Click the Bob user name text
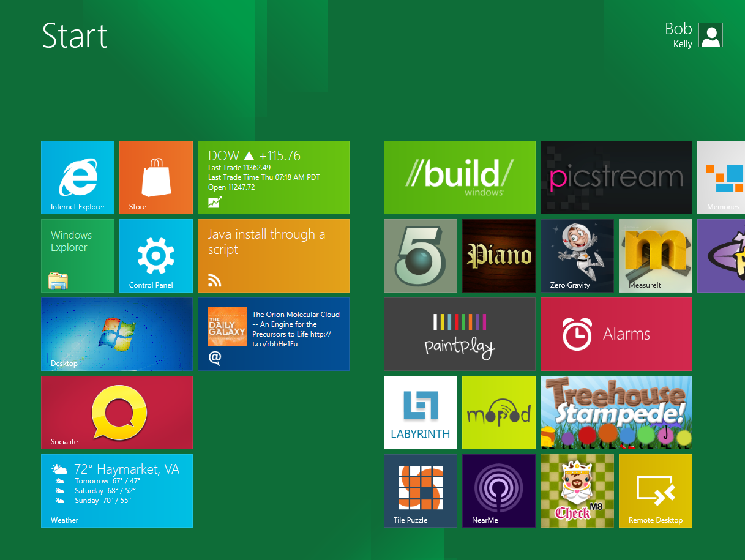This screenshot has height=560, width=745. (678, 29)
